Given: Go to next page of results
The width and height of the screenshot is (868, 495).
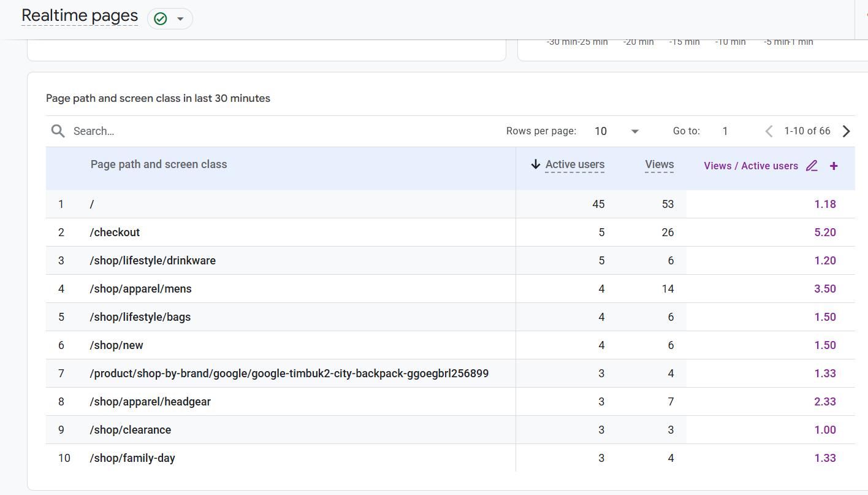Looking at the screenshot, I should coord(847,131).
